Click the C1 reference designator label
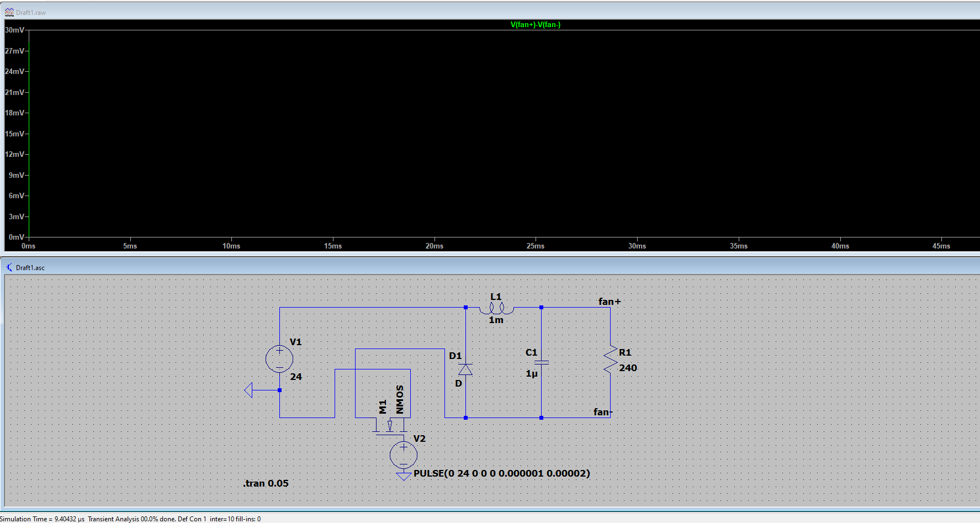Image resolution: width=980 pixels, height=523 pixels. [531, 352]
